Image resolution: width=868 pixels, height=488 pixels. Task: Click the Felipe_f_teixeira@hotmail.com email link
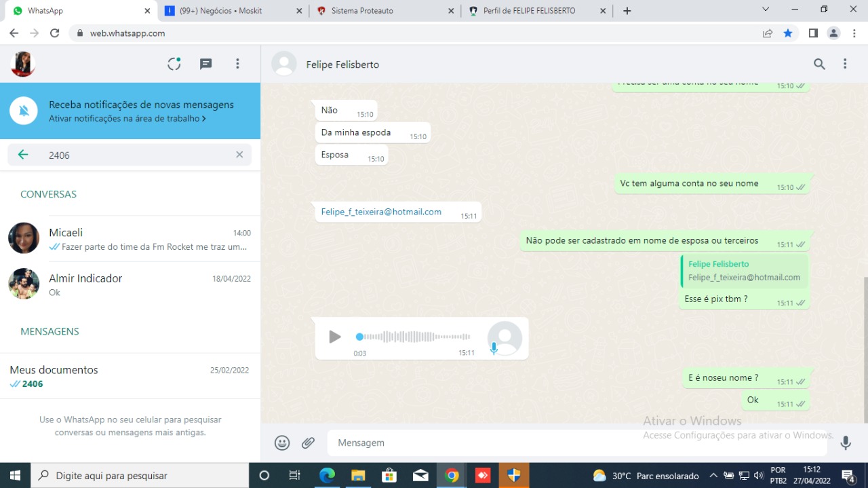(381, 212)
